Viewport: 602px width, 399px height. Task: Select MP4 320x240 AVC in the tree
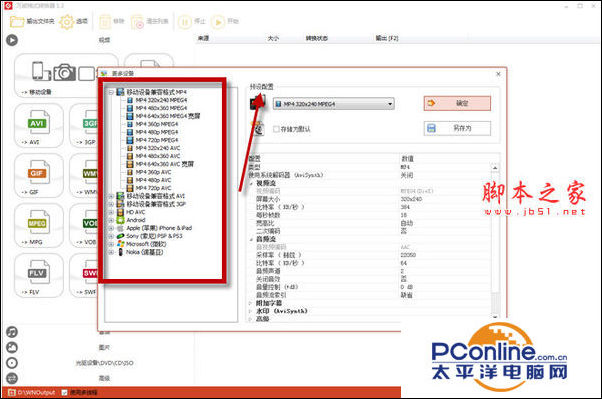click(x=158, y=148)
